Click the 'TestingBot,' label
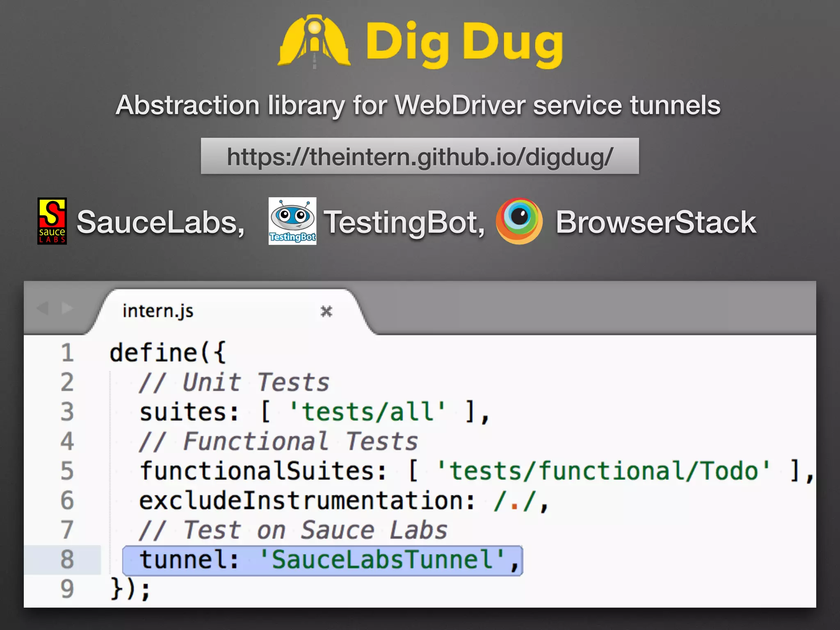The width and height of the screenshot is (840, 630). click(x=405, y=223)
